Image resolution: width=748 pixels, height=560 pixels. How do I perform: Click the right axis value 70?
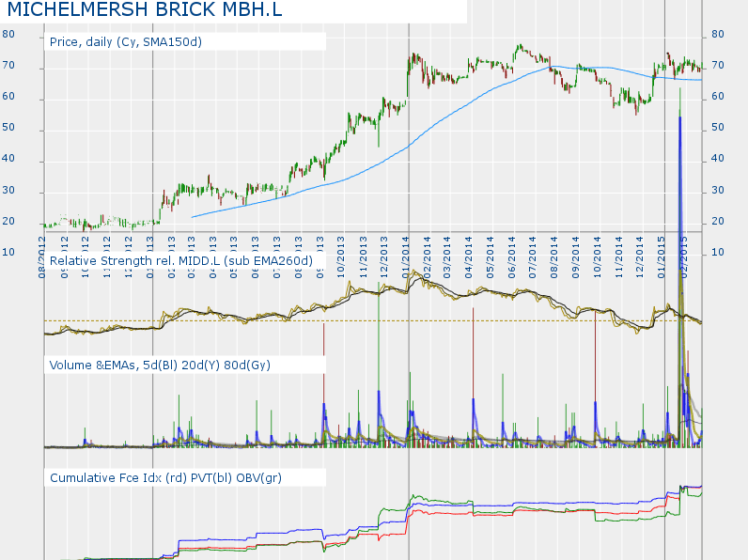point(718,66)
